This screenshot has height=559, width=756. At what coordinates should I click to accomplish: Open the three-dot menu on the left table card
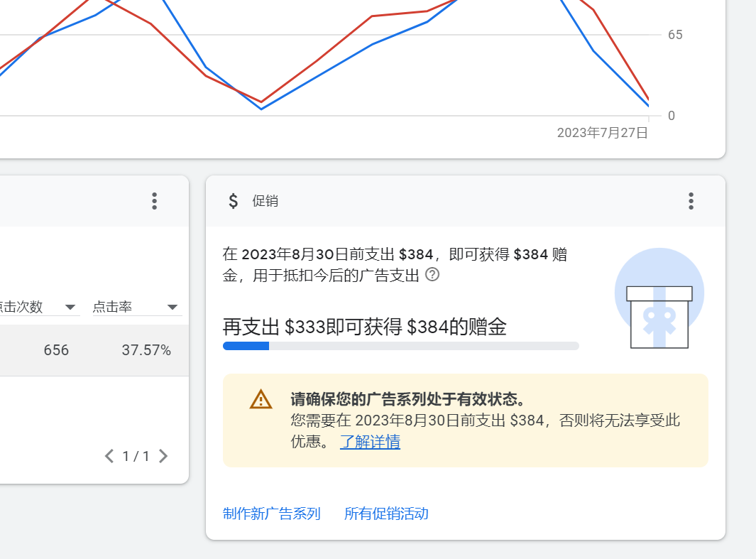[154, 201]
